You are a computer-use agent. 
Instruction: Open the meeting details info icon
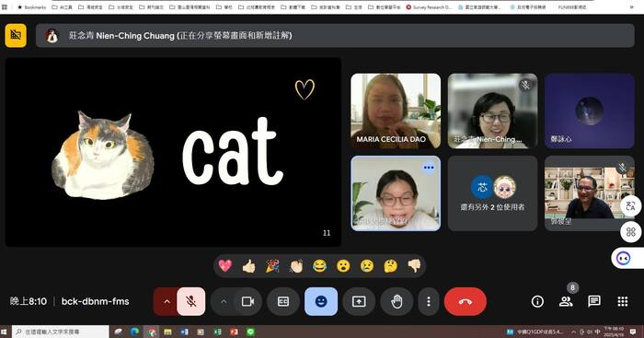(x=537, y=301)
